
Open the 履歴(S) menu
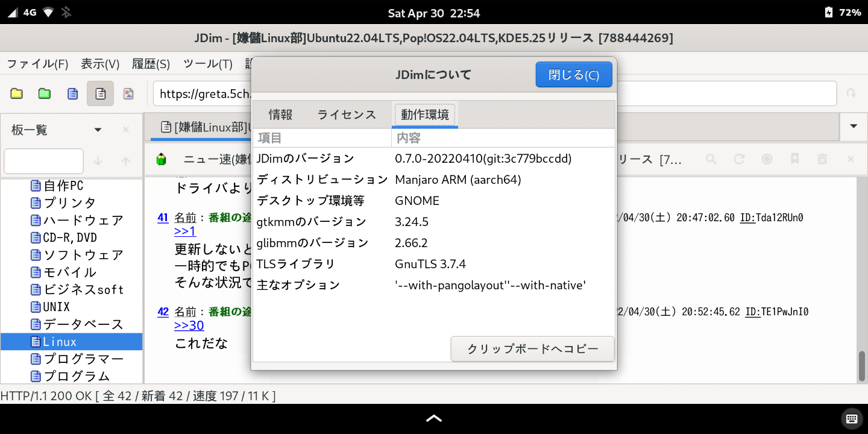(151, 64)
